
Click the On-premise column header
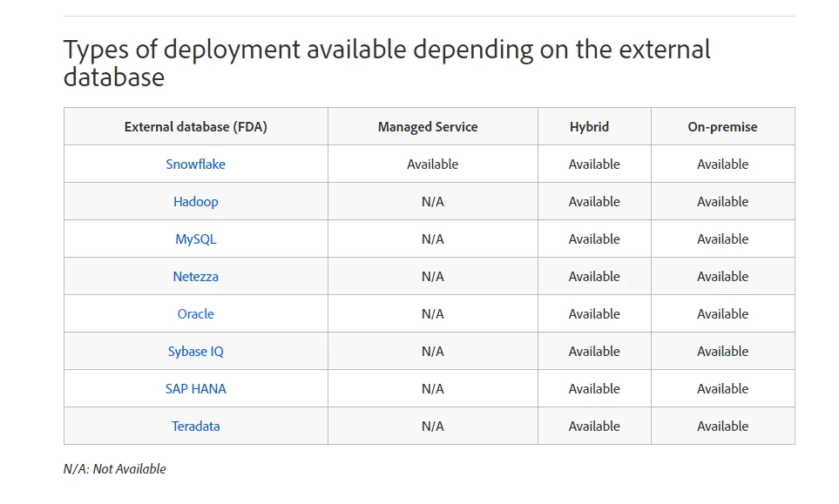722,127
